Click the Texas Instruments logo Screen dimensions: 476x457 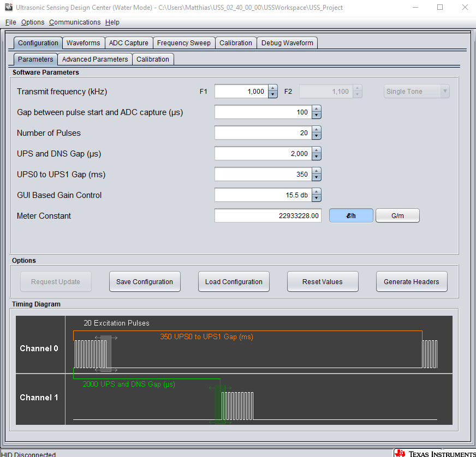435,453
